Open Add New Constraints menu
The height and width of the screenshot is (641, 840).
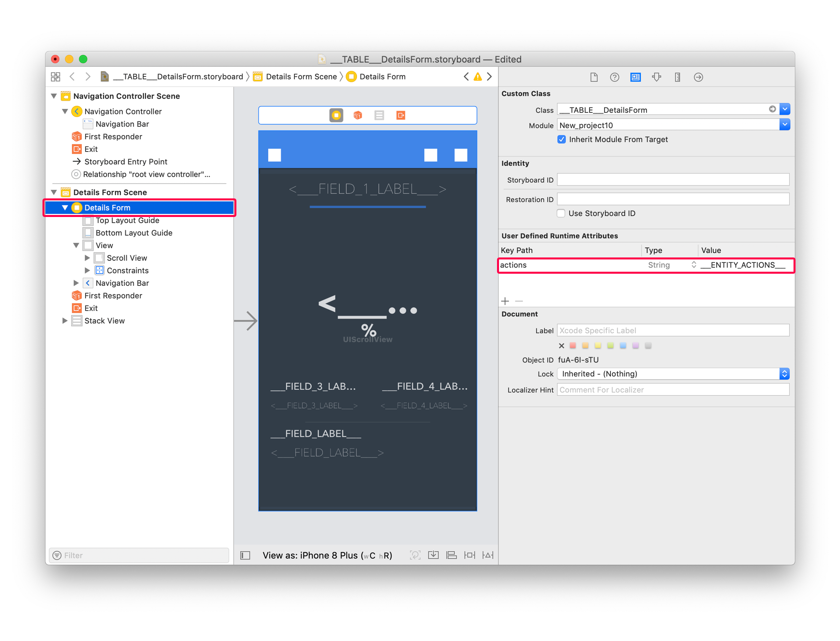(469, 555)
